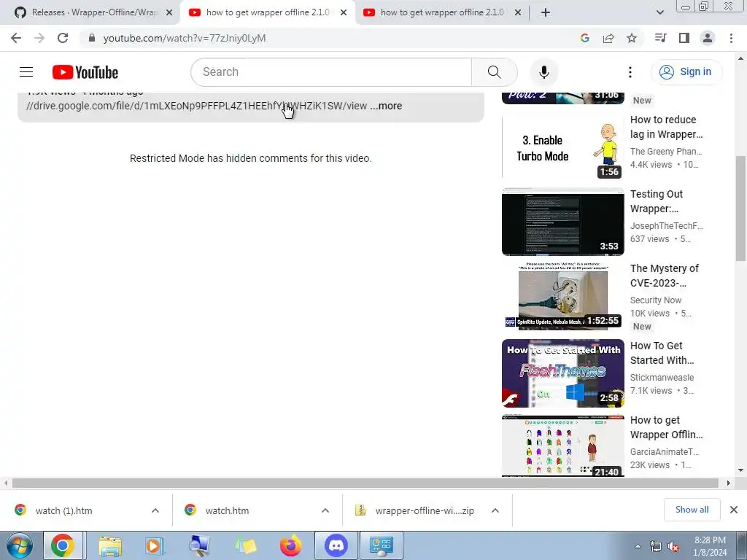Click the horizontal page scrollbar
The width and height of the screenshot is (747, 560).
coord(365,483)
